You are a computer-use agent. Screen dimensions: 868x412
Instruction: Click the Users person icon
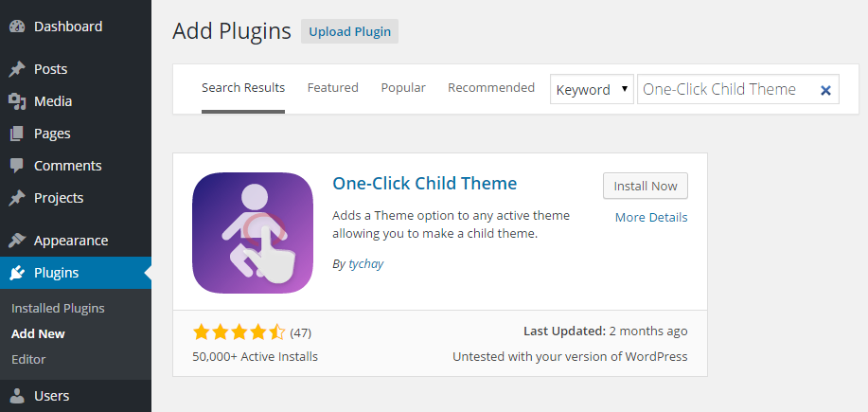point(17,396)
